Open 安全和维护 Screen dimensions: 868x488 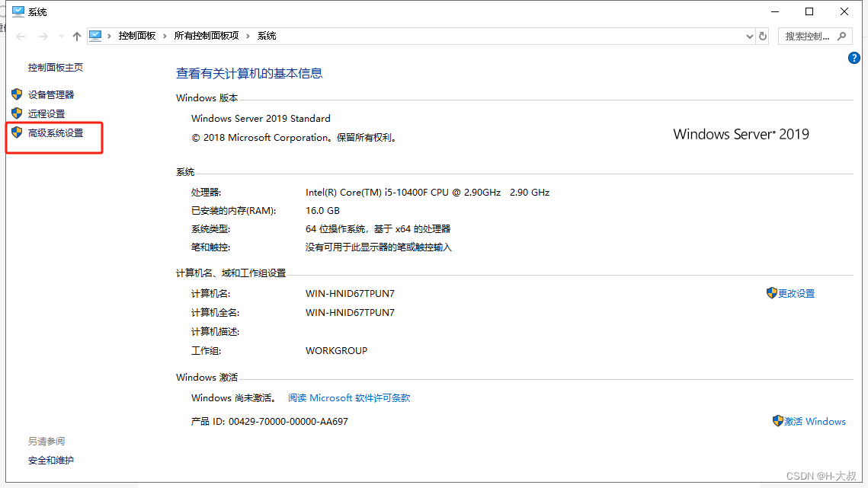click(x=51, y=461)
